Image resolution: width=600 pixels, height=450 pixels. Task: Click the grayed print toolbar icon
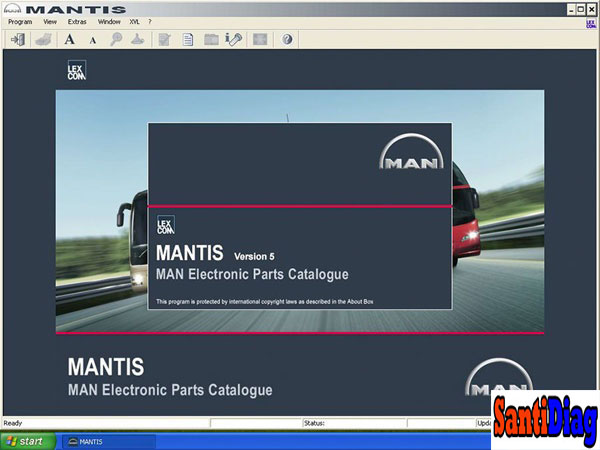pos(43,39)
